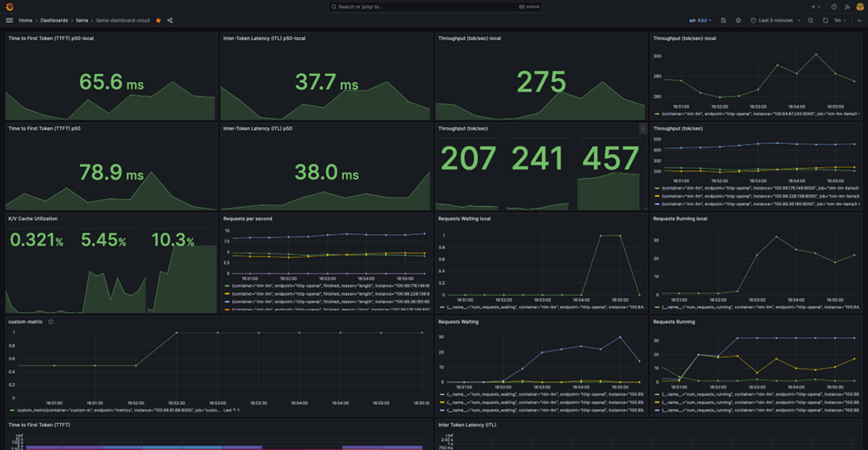
Task: Click the zoom out time range icon
Action: [810, 20]
